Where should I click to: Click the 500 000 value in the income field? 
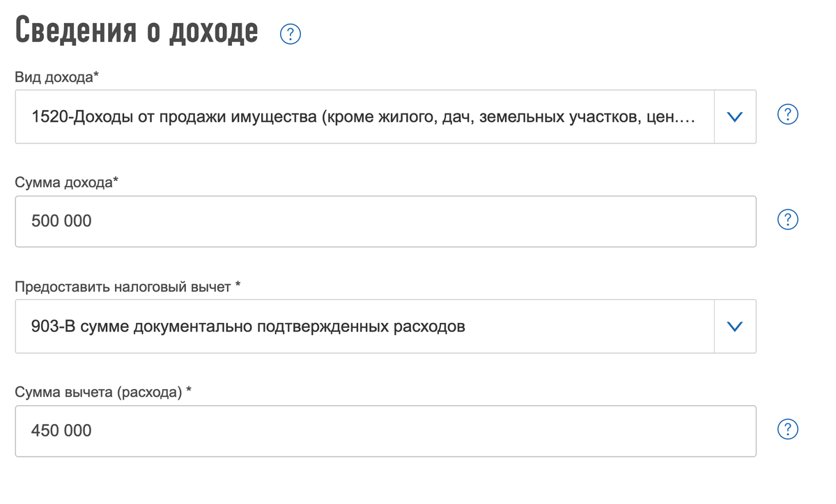point(61,221)
